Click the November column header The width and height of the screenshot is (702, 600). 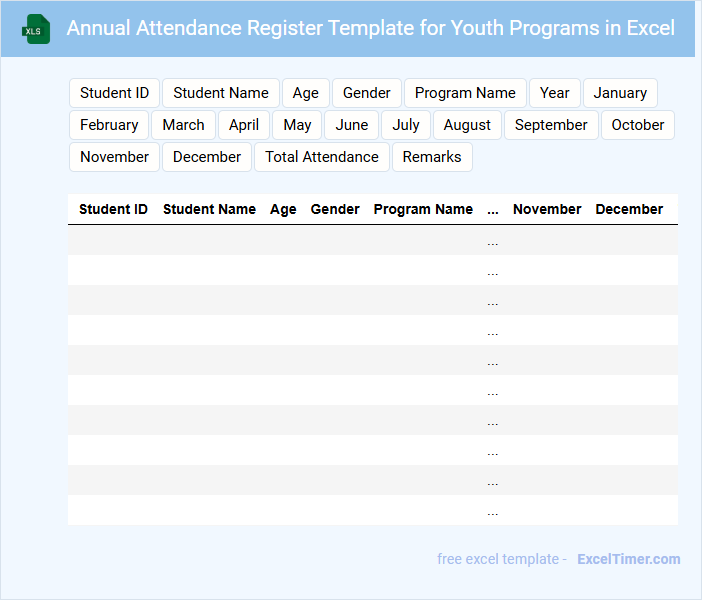pos(547,209)
